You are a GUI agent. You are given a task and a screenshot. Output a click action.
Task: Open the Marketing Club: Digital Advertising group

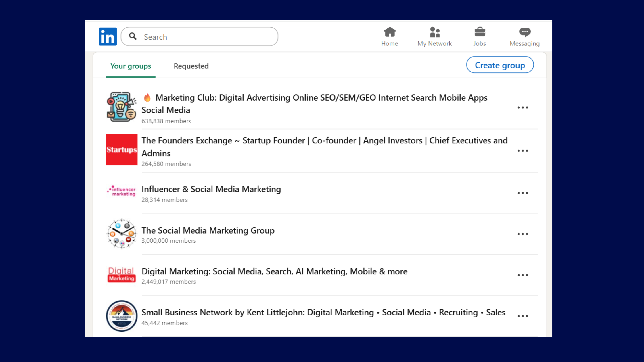coord(315,104)
